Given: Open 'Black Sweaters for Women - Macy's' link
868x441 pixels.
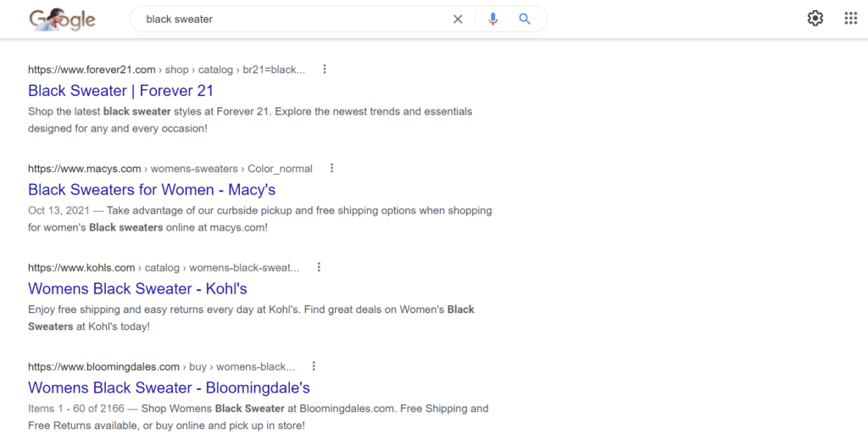Looking at the screenshot, I should [152, 190].
